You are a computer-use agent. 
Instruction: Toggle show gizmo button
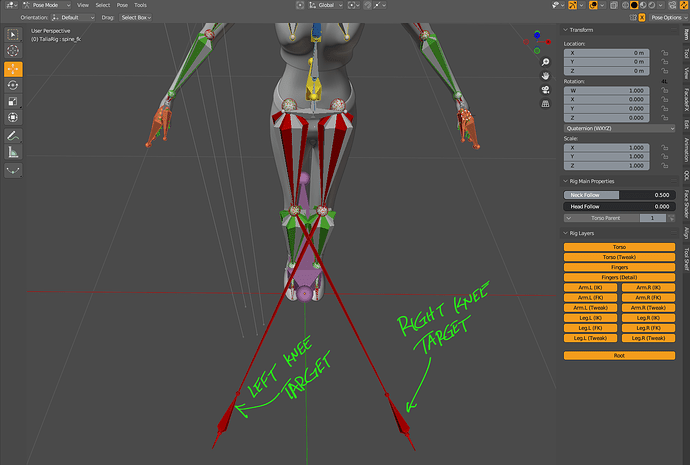pyautogui.click(x=573, y=5)
